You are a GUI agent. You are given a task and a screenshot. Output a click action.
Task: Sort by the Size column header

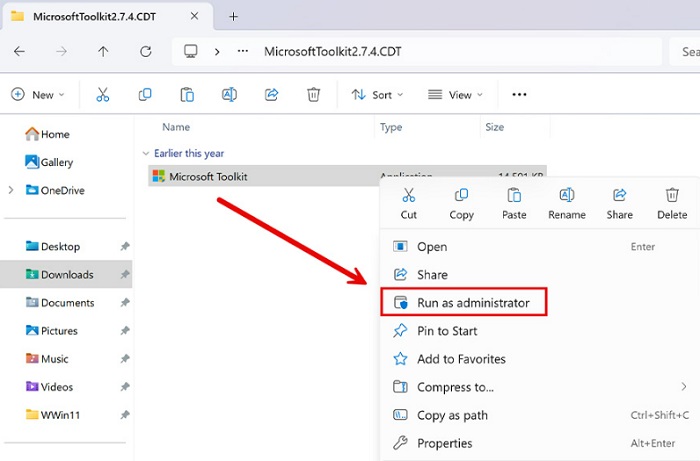point(495,127)
